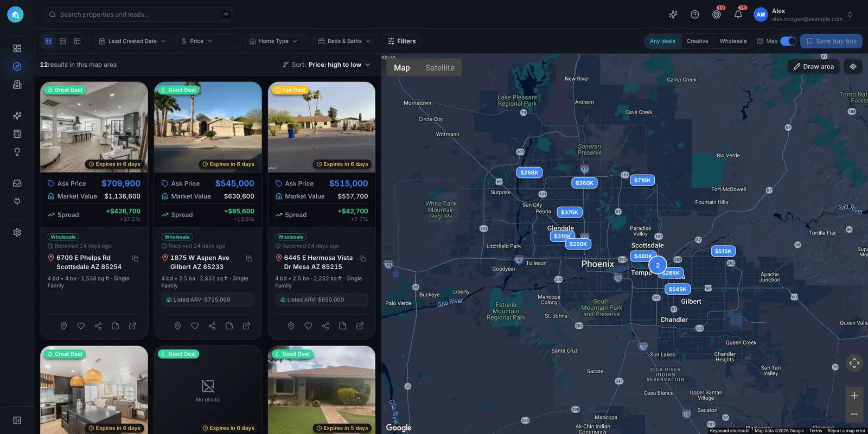Open the help question mark icon

click(x=695, y=15)
